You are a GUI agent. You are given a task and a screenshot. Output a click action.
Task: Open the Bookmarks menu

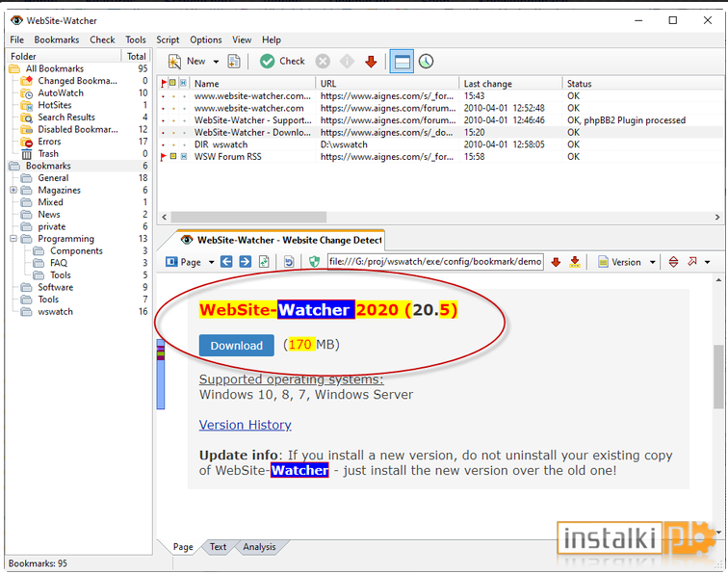coord(57,39)
